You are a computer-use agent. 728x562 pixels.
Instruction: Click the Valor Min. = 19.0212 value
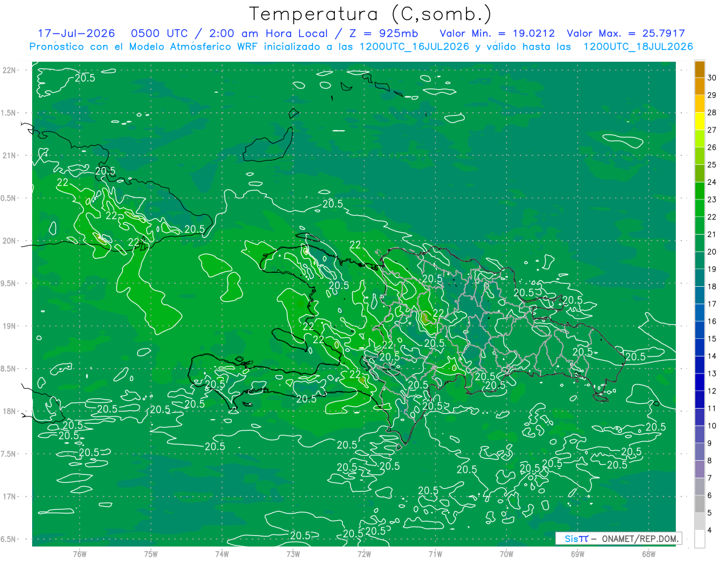pyautogui.click(x=497, y=33)
